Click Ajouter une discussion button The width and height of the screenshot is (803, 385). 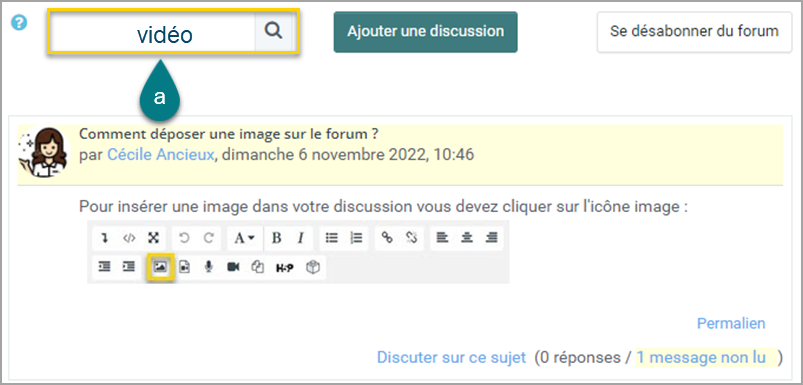click(426, 31)
